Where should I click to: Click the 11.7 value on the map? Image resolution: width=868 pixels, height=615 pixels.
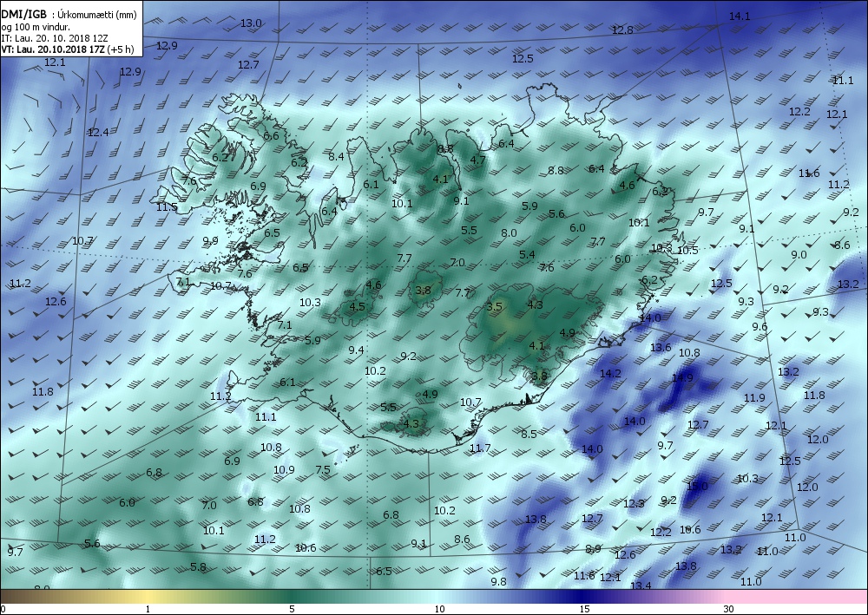tap(480, 448)
